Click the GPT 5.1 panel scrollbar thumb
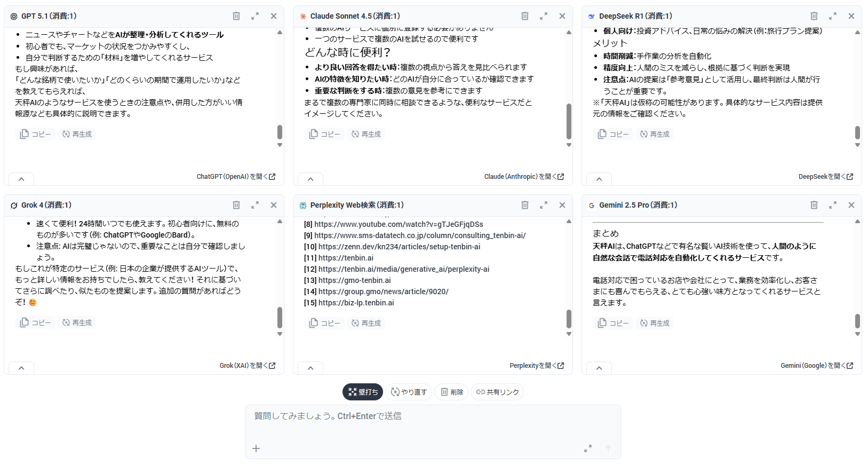 280,132
